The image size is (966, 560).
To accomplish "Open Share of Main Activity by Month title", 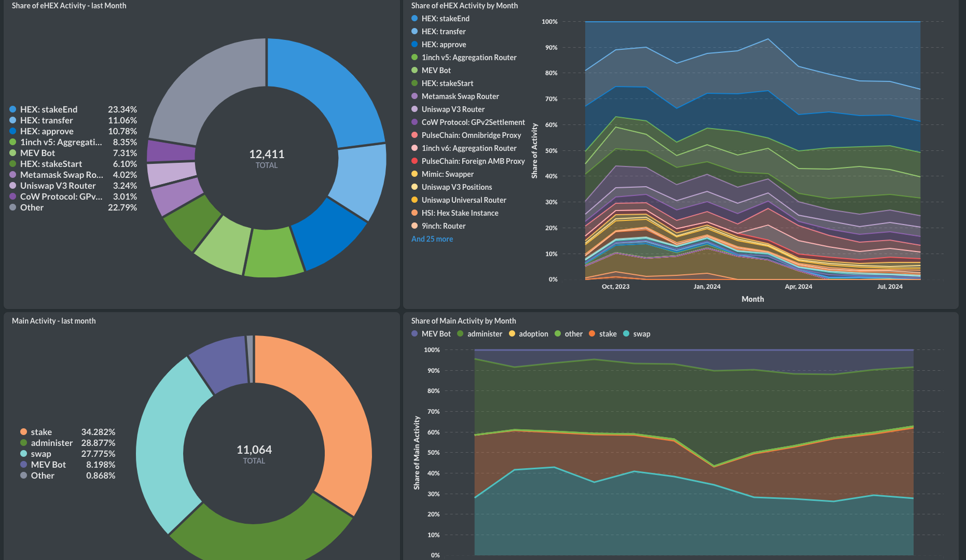I will coord(463,321).
